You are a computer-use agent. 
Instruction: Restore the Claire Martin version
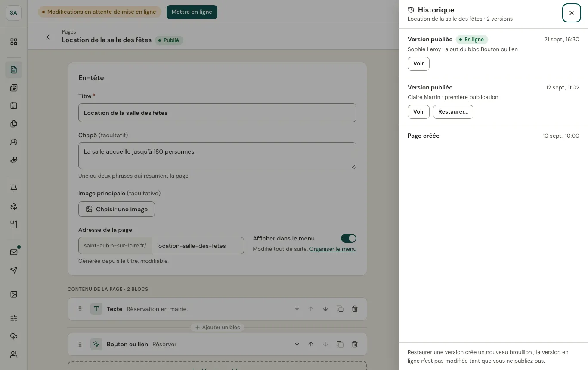click(453, 112)
